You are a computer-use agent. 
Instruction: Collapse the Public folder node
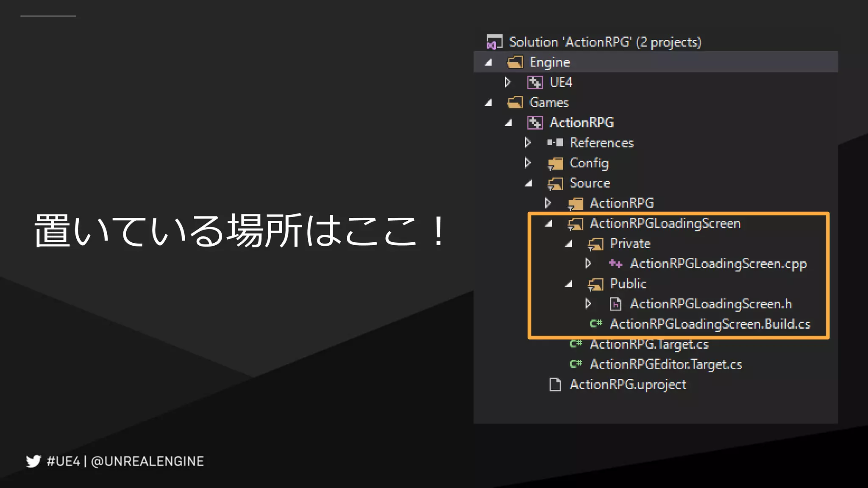tap(569, 284)
